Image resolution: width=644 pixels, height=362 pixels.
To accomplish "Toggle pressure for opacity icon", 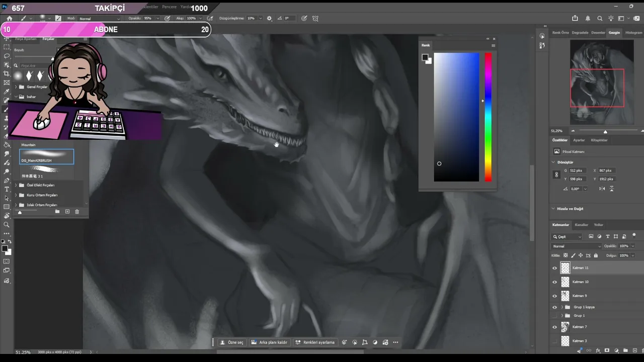I will click(x=167, y=18).
